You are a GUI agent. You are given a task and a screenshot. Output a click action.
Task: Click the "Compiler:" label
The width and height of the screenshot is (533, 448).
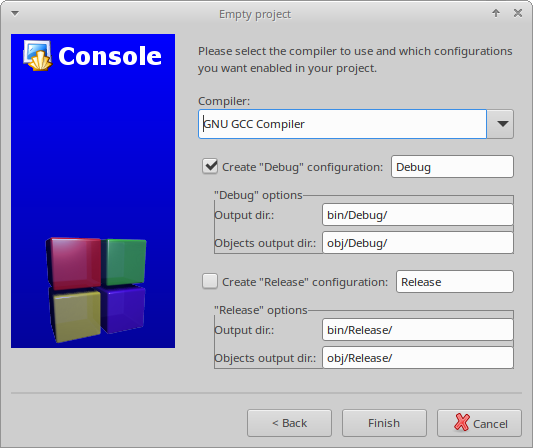[x=224, y=101]
